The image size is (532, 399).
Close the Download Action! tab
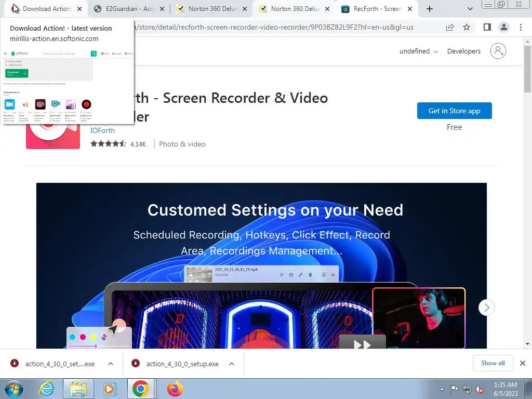[x=79, y=9]
